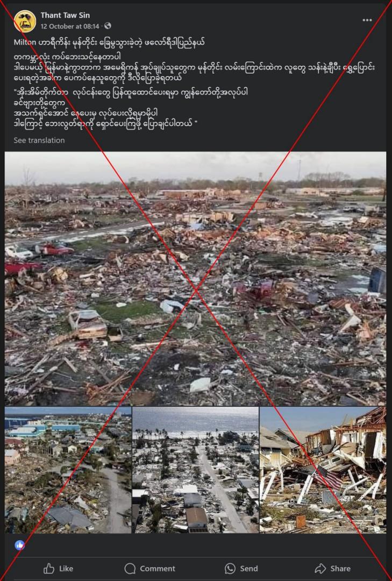Image resolution: width=392 pixels, height=581 pixels.
Task: Open Thant Taw Sin profile picture
Action: coord(25,21)
